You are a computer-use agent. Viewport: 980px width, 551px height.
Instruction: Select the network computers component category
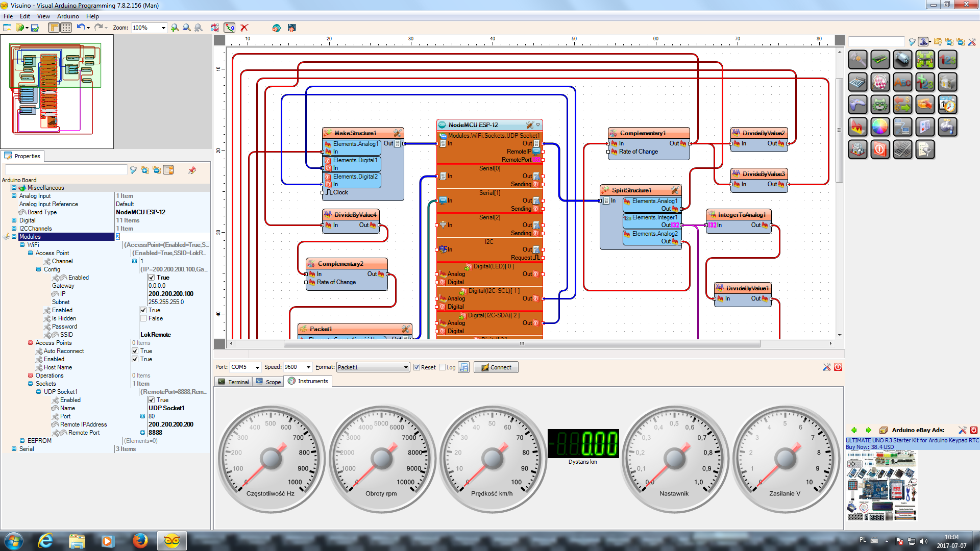point(902,127)
